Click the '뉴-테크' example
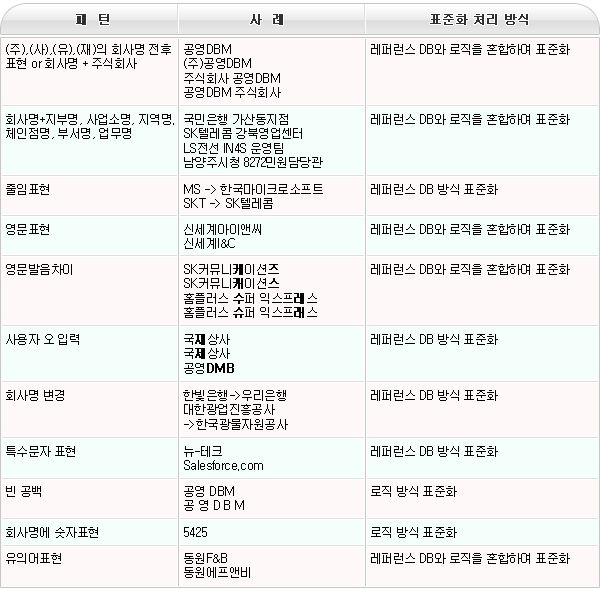This screenshot has height=590, width=600. (x=203, y=451)
